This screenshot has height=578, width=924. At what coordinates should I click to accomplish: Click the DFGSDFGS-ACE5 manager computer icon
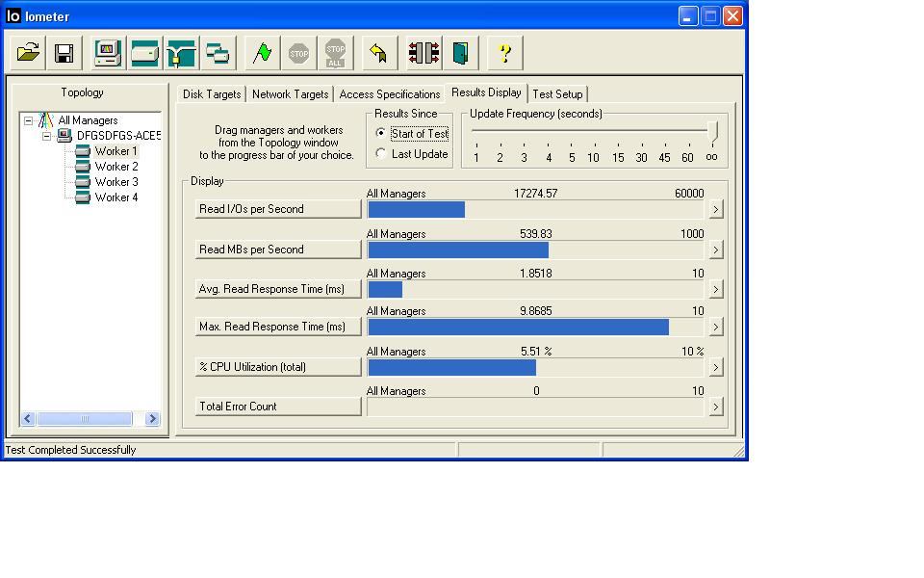click(64, 136)
